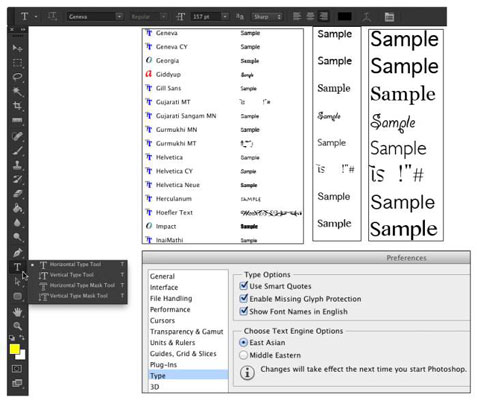
Task: Select the History Brush tool
Action: (x=17, y=180)
